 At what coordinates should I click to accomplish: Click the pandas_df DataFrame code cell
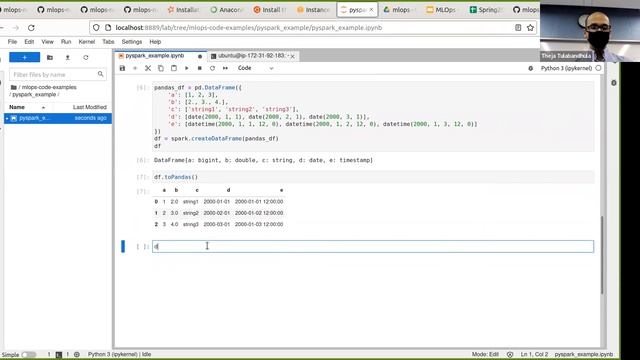pyautogui.click(x=373, y=117)
